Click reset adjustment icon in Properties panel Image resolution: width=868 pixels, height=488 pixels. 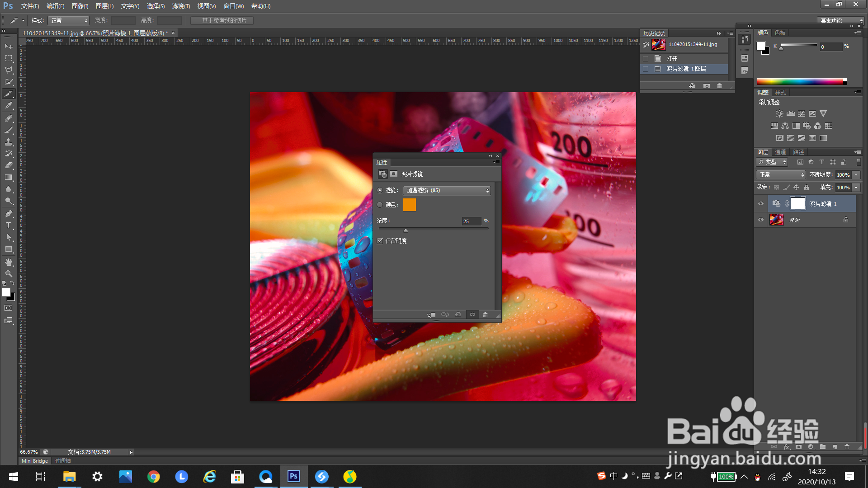point(458,315)
